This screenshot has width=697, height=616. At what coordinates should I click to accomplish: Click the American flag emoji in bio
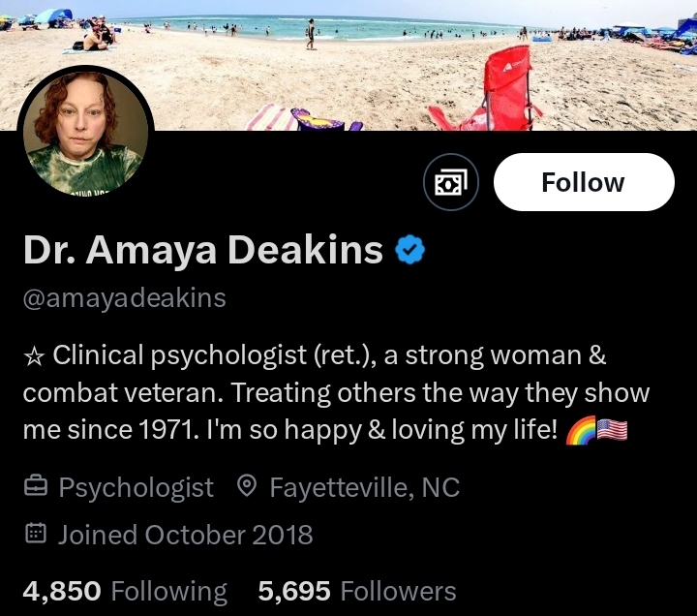[612, 430]
